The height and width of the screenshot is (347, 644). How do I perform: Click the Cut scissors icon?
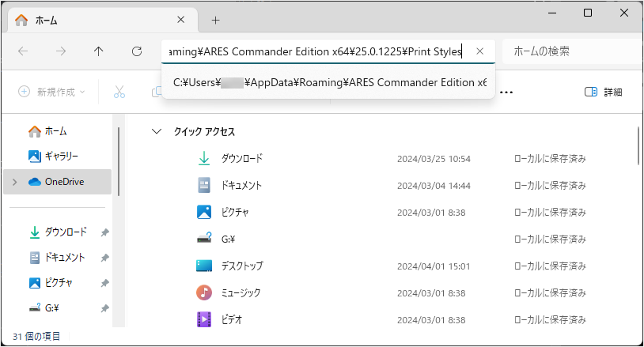click(119, 92)
